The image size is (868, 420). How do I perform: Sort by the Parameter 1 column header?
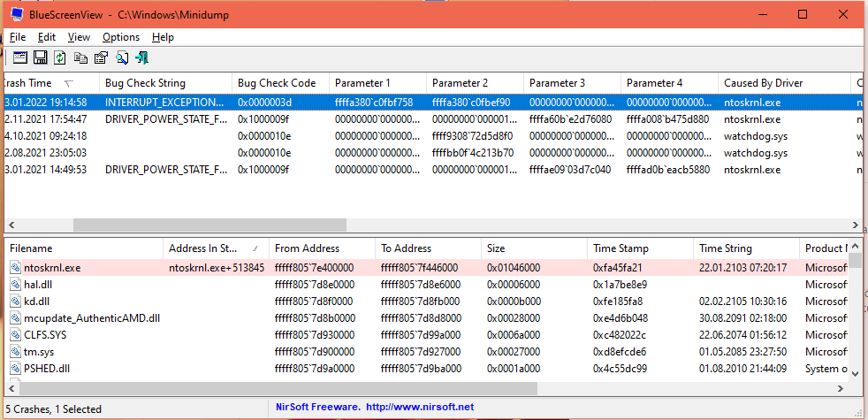(378, 83)
